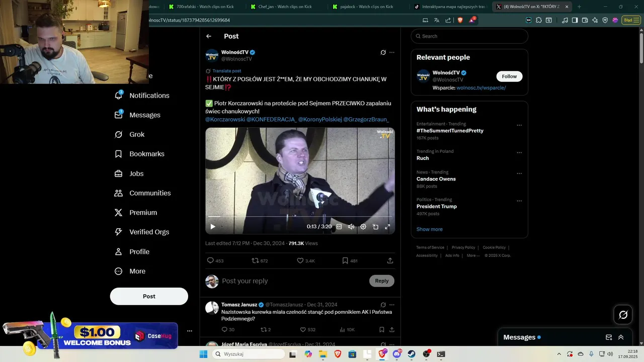The image size is (644, 362).
Task: Open Windows Start menu
Action: [203, 354]
